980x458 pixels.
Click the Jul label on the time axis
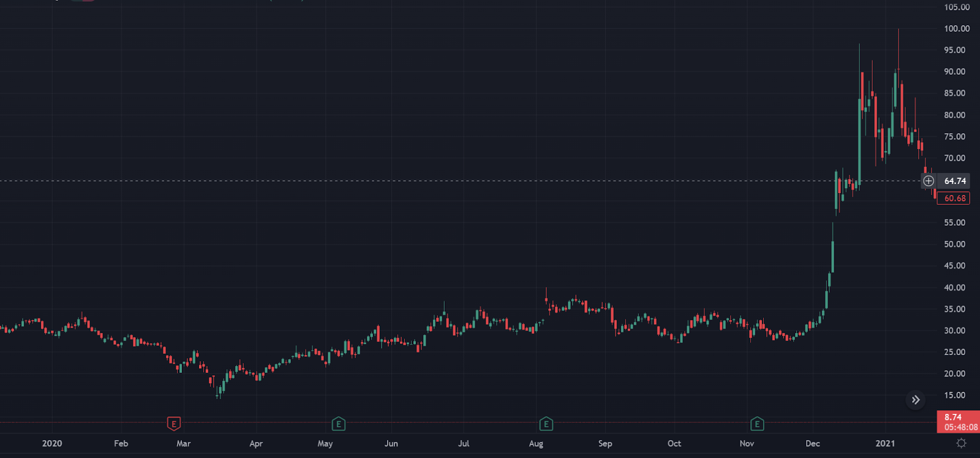(x=464, y=443)
